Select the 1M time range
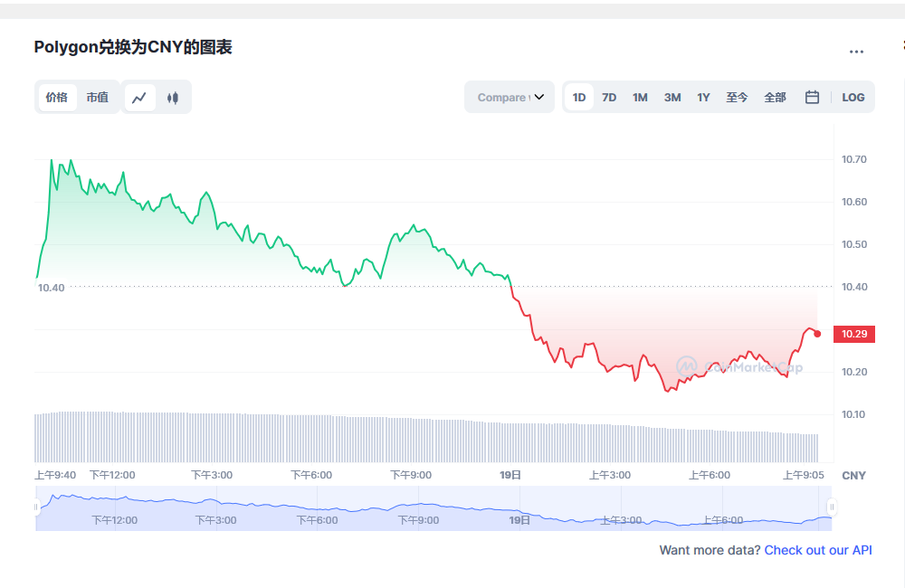 [640, 98]
